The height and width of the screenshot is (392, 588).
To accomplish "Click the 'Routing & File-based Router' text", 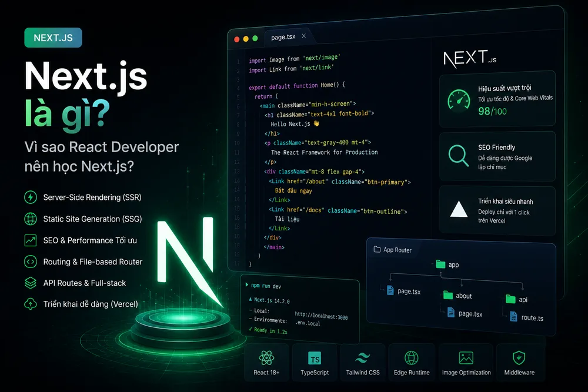I will click(93, 262).
